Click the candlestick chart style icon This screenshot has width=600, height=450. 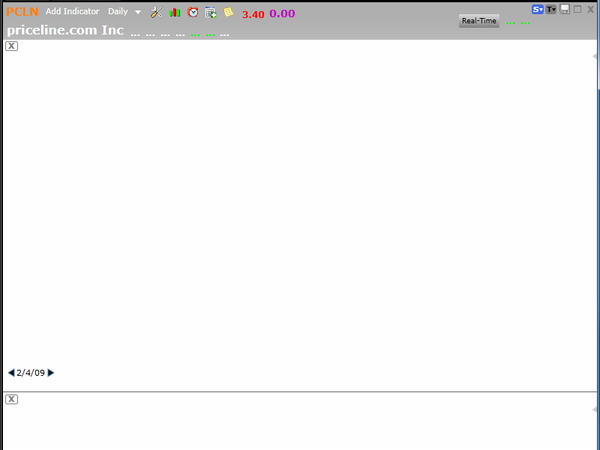click(175, 12)
